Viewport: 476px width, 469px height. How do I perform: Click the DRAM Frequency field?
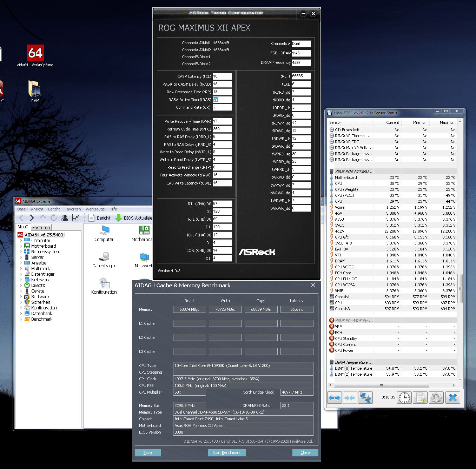(301, 63)
